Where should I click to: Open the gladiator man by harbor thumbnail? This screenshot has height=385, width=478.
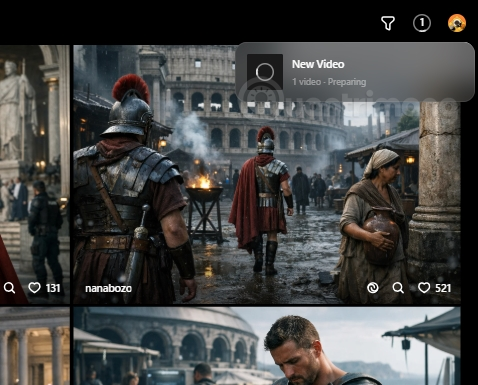267,346
